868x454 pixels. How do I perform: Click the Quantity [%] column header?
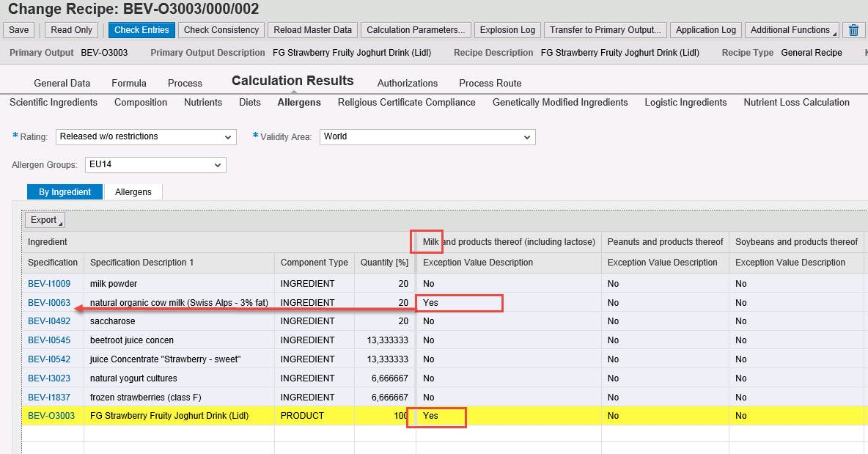click(x=384, y=263)
